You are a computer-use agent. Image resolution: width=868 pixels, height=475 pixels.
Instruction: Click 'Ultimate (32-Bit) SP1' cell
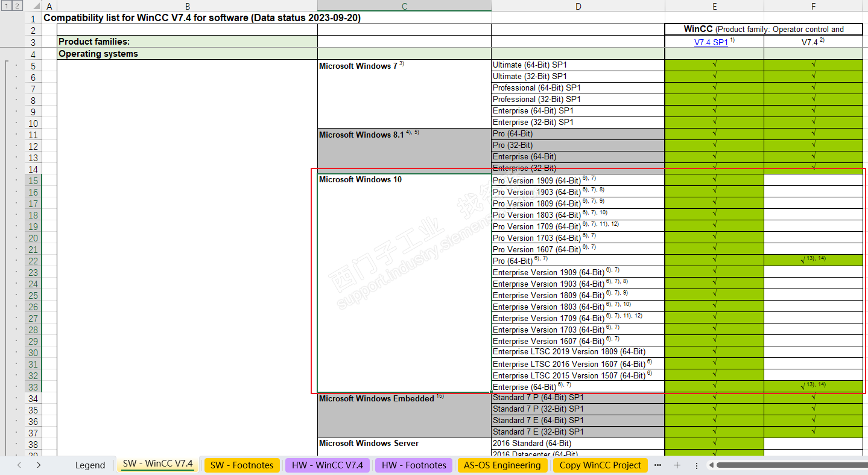point(578,77)
